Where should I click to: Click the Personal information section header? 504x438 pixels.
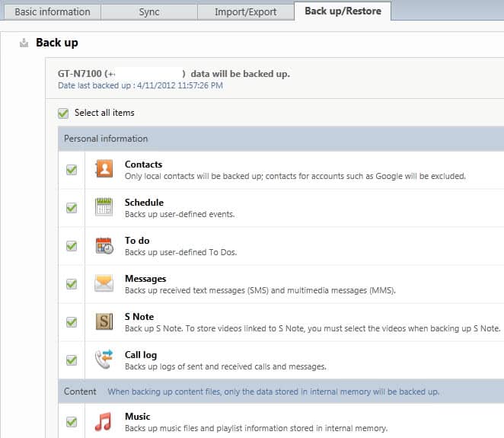coord(106,139)
